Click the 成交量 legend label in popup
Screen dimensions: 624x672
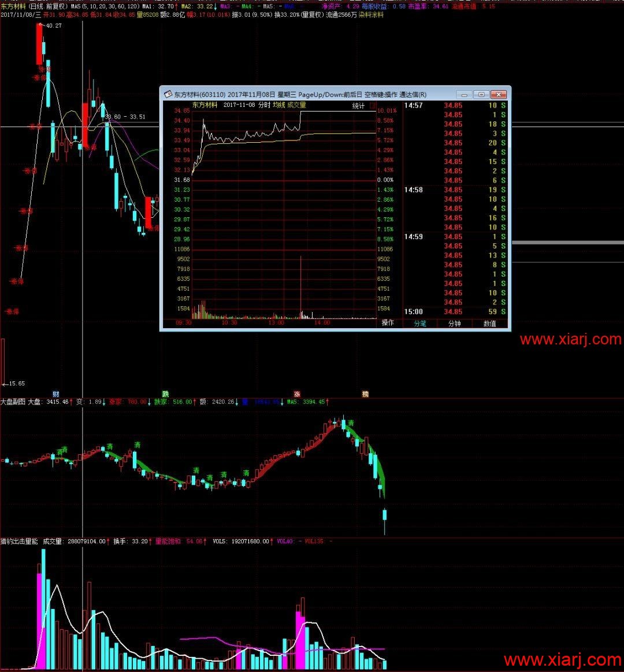pyautogui.click(x=296, y=105)
